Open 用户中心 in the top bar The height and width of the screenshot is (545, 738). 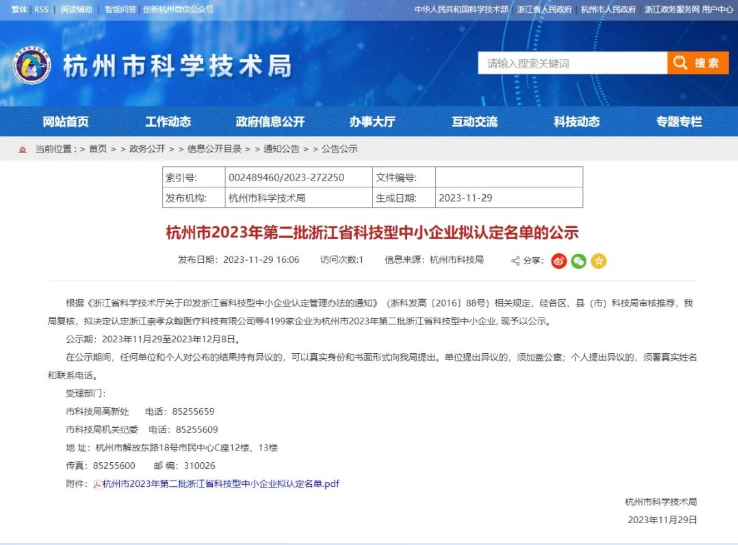point(717,9)
